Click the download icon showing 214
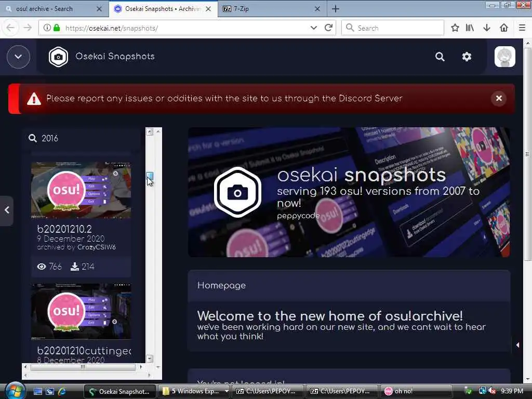532x399 pixels. pos(74,267)
